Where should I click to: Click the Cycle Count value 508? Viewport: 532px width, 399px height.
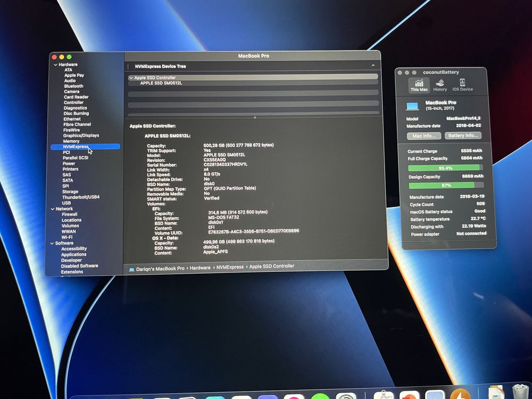(x=480, y=204)
